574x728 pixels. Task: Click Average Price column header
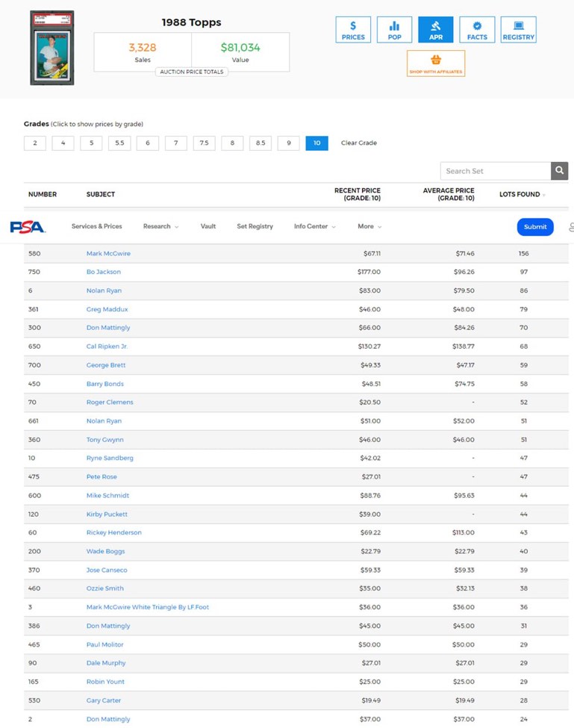449,195
